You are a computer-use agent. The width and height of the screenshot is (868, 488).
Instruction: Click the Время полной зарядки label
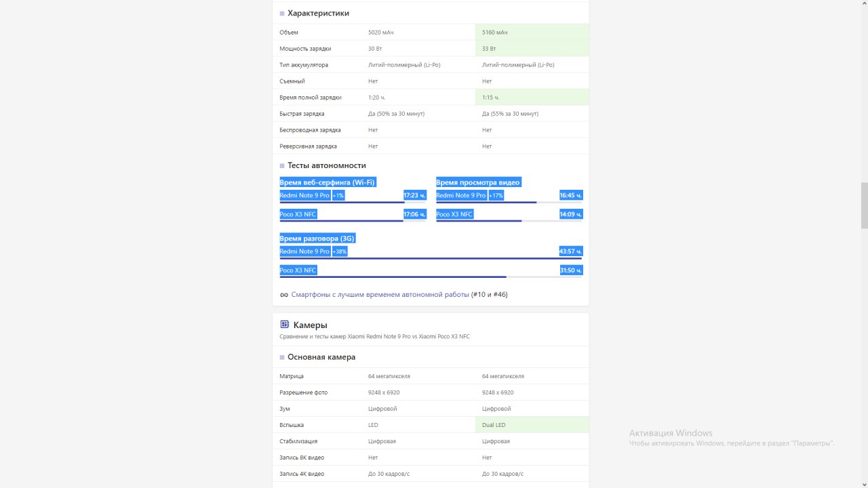pyautogui.click(x=311, y=98)
